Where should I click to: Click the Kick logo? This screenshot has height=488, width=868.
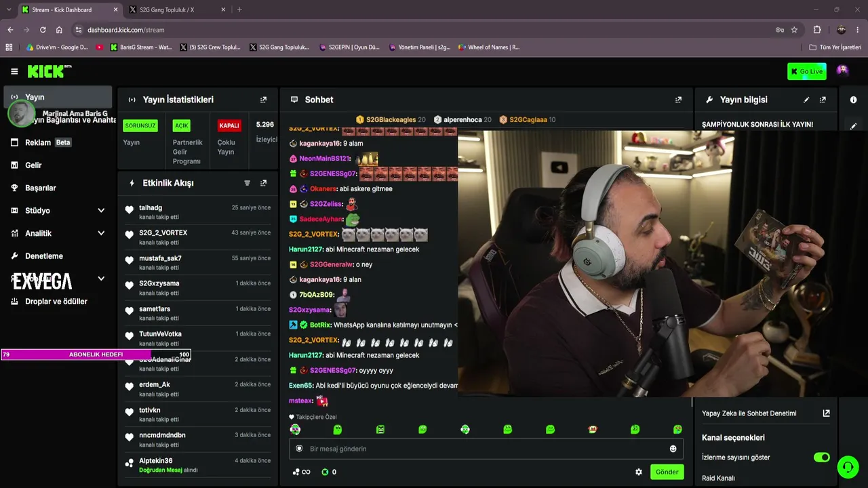coord(50,71)
